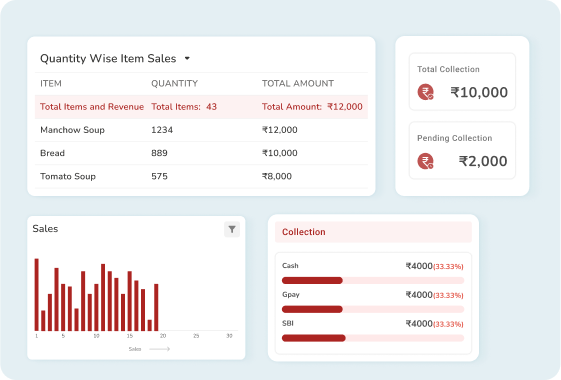
Task: Click the Cash ₹4000 amount label
Action: [419, 266]
